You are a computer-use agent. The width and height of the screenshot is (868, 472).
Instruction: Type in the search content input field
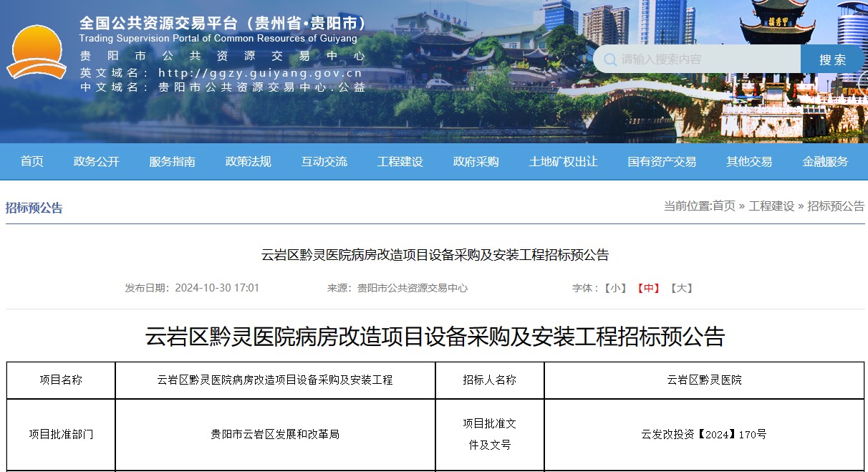coord(705,59)
